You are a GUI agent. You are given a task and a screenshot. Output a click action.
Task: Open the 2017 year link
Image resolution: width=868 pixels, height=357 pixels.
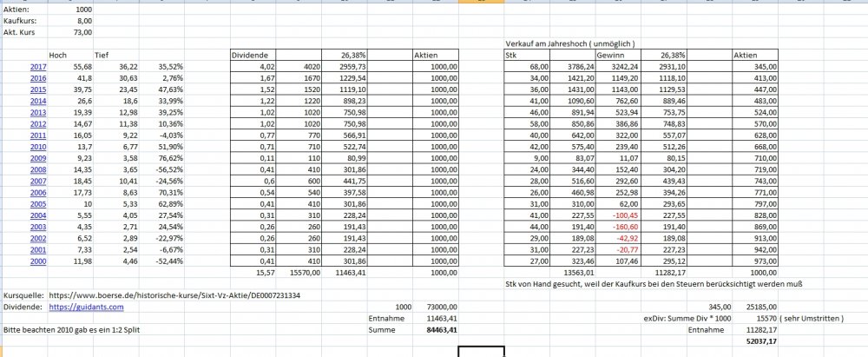pos(38,67)
